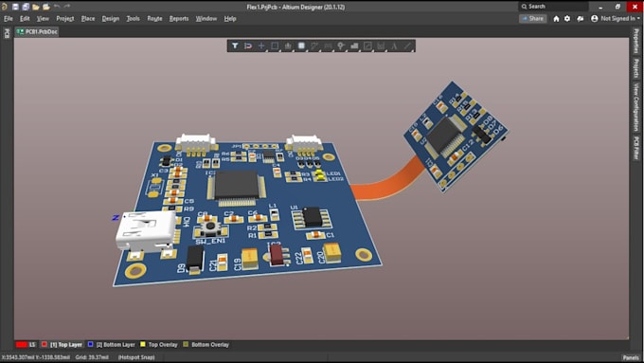Image resolution: width=644 pixels, height=363 pixels.
Task: Open the Tools menu
Action: pos(133,19)
